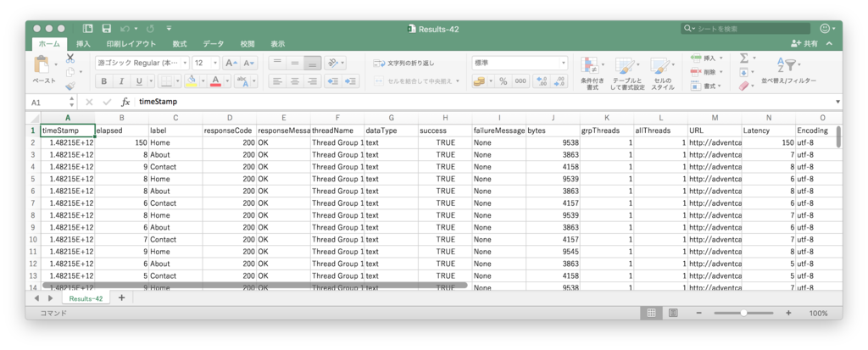
Task: Toggle wrap text (文字列の折り返し)
Action: pos(404,63)
